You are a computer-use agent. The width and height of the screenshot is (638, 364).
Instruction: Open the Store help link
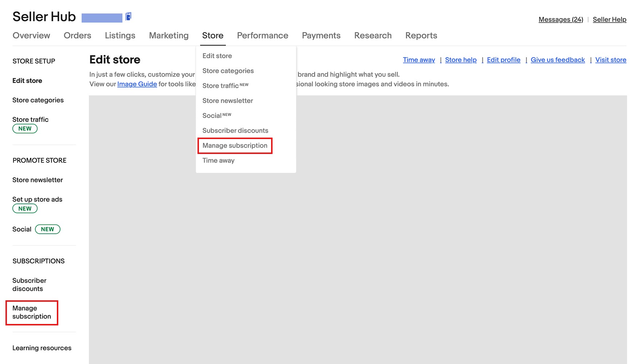point(461,60)
